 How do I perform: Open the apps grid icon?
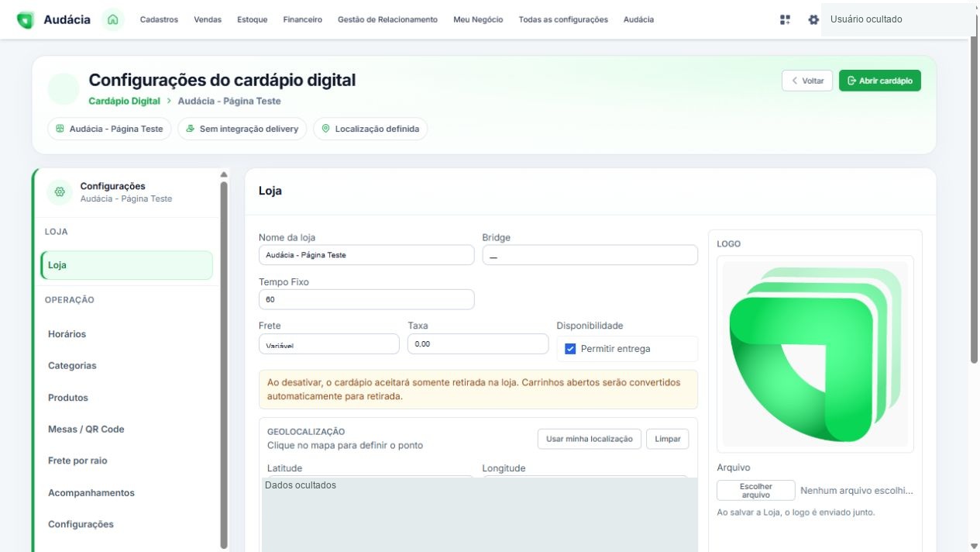[x=785, y=19]
